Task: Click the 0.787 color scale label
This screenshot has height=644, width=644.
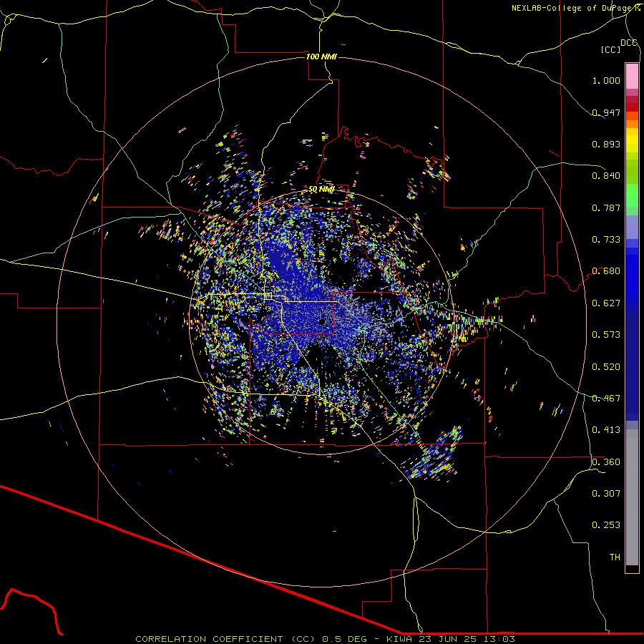Action: pos(606,208)
